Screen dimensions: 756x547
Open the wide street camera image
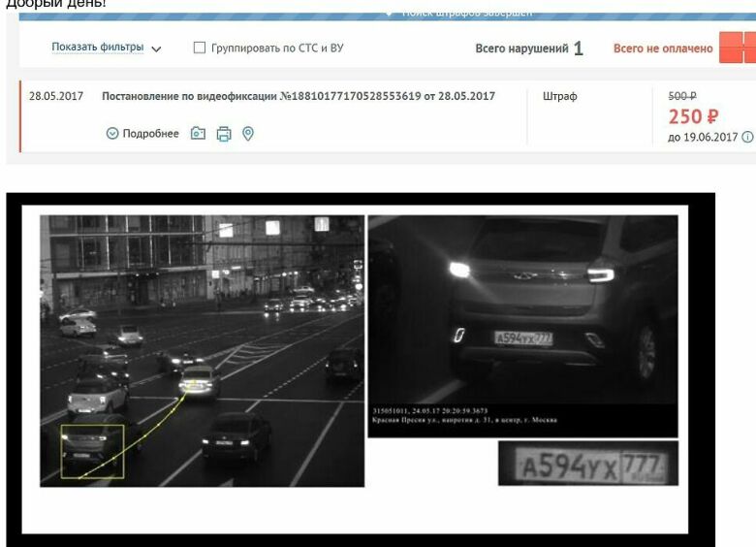click(x=202, y=351)
